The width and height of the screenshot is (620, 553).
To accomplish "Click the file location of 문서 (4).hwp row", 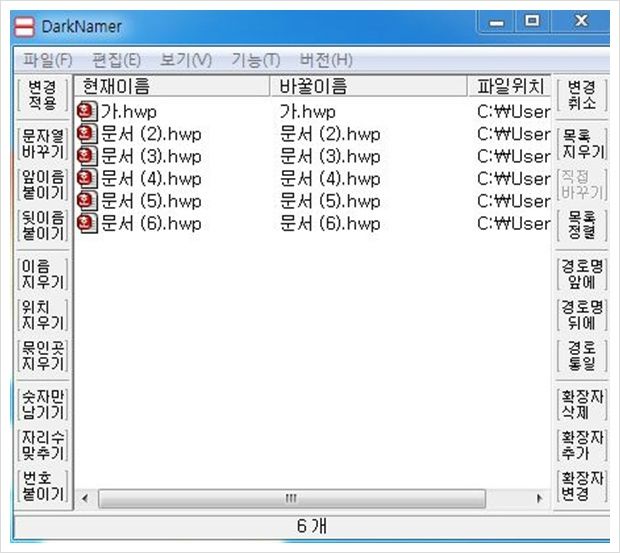I will tap(514, 179).
